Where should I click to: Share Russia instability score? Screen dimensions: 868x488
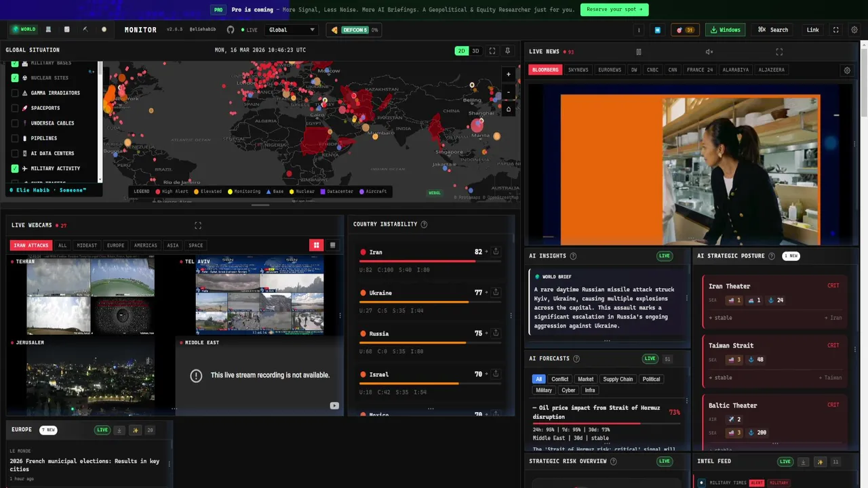[x=496, y=333]
